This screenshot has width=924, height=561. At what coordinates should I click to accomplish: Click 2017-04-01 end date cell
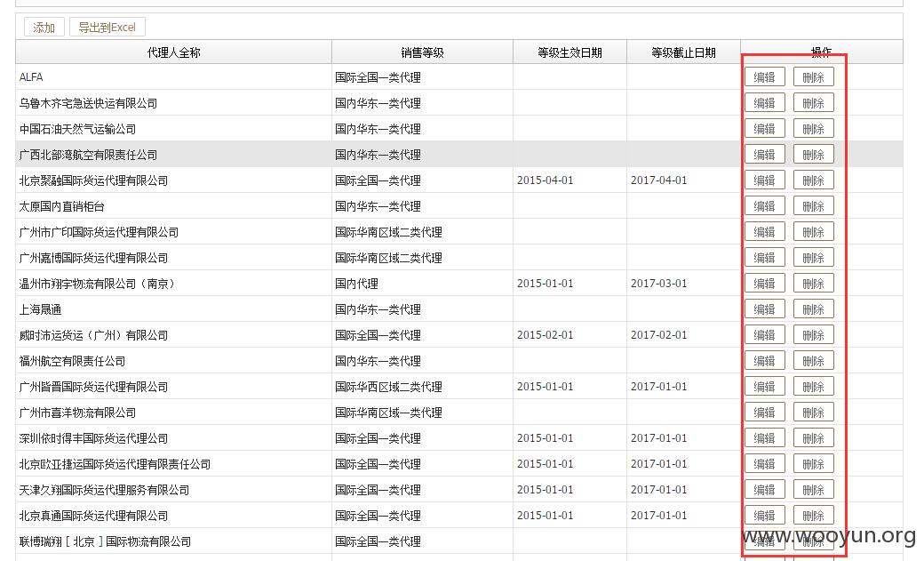pos(683,180)
